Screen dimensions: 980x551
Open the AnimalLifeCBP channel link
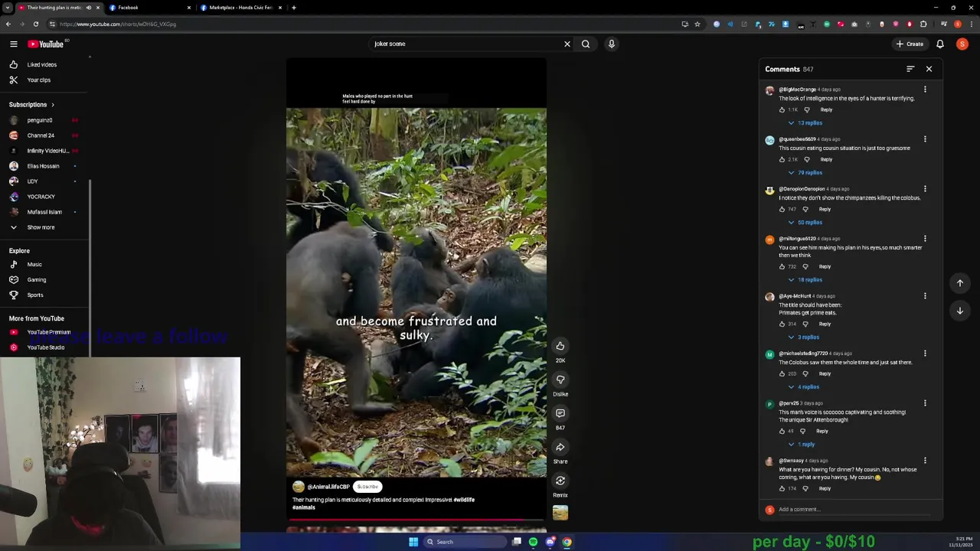click(328, 487)
